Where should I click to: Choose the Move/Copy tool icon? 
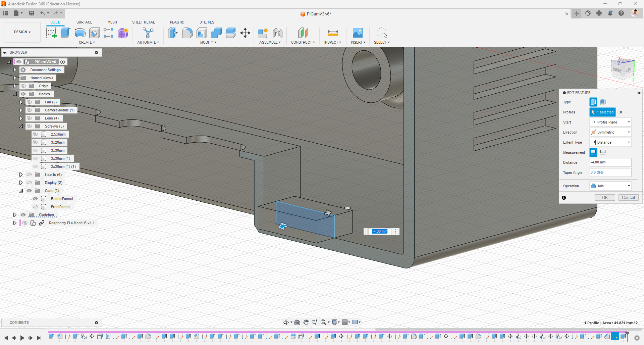tap(245, 33)
